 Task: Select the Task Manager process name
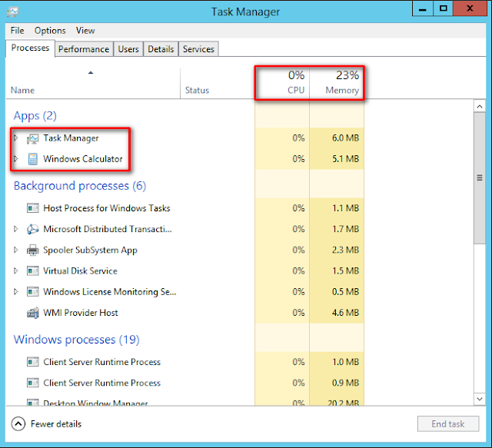[71, 138]
